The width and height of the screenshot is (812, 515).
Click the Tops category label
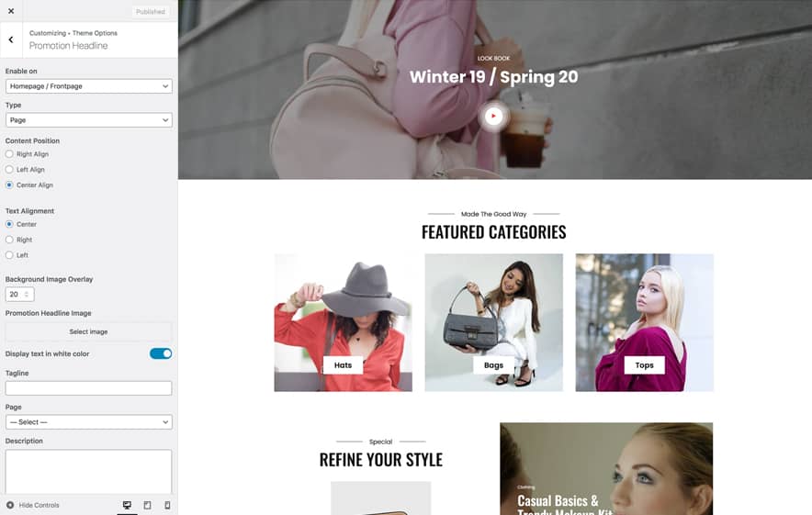644,365
